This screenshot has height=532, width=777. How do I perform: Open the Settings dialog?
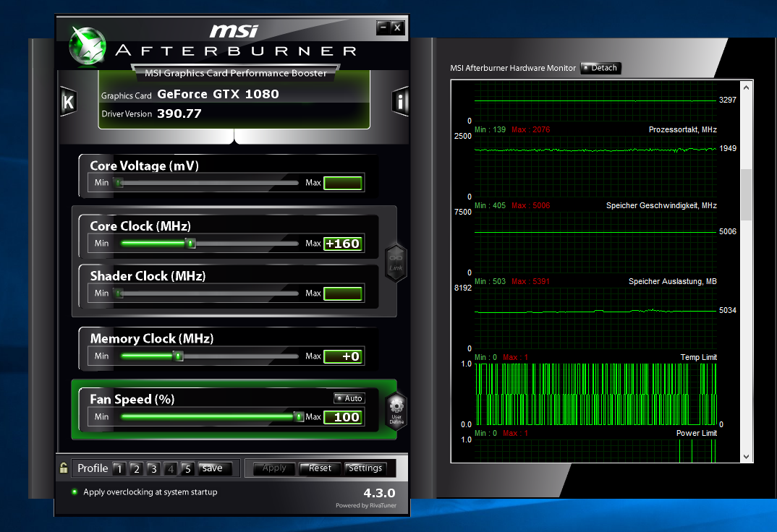pos(365,468)
